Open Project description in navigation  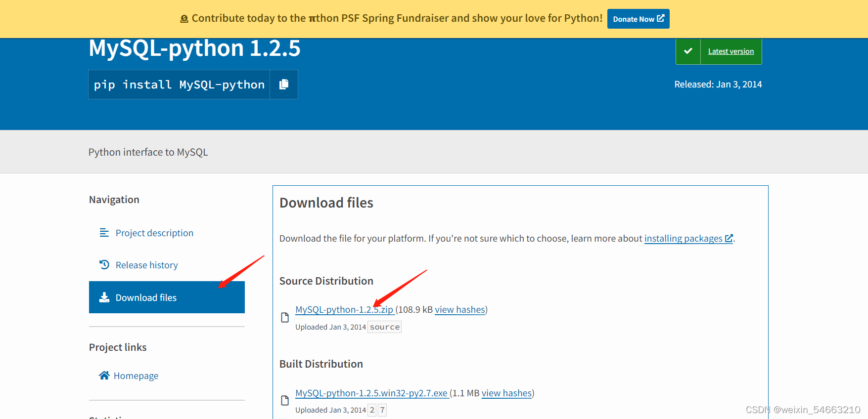pos(154,233)
